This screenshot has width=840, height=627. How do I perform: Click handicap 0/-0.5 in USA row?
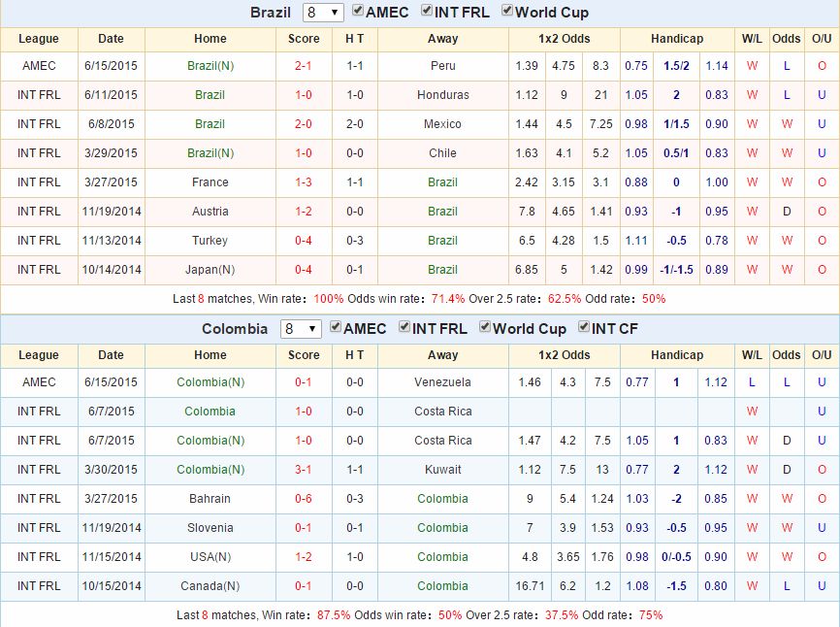point(676,557)
